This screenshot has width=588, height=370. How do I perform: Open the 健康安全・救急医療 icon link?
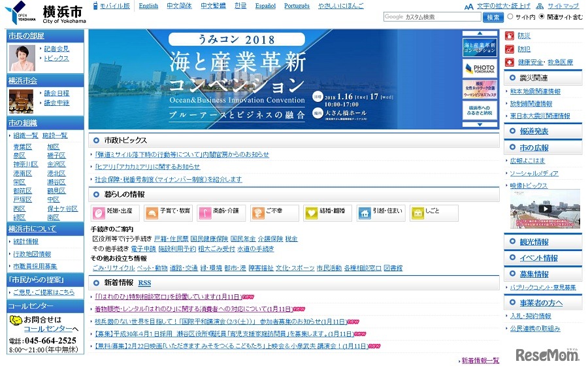509,62
